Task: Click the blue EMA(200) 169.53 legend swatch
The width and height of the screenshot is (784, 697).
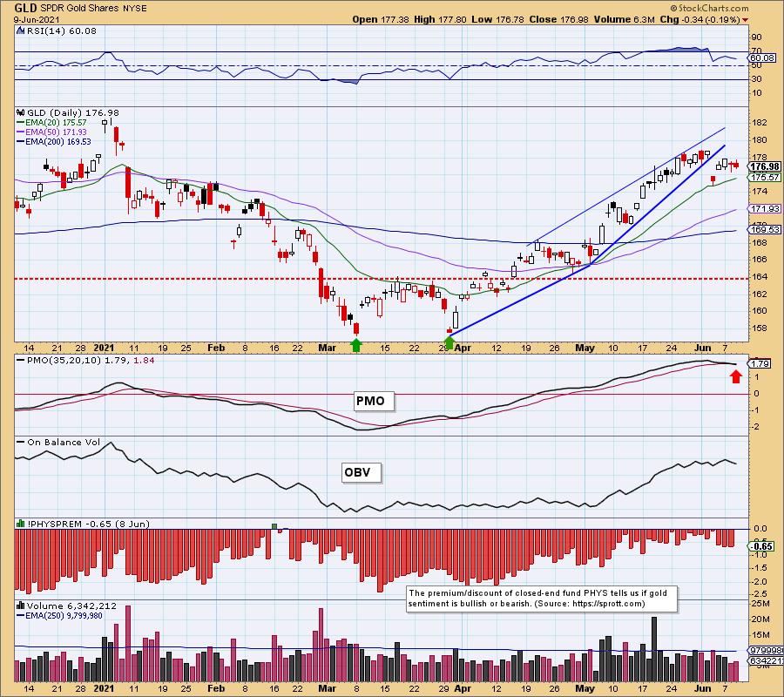Action: click(x=21, y=141)
